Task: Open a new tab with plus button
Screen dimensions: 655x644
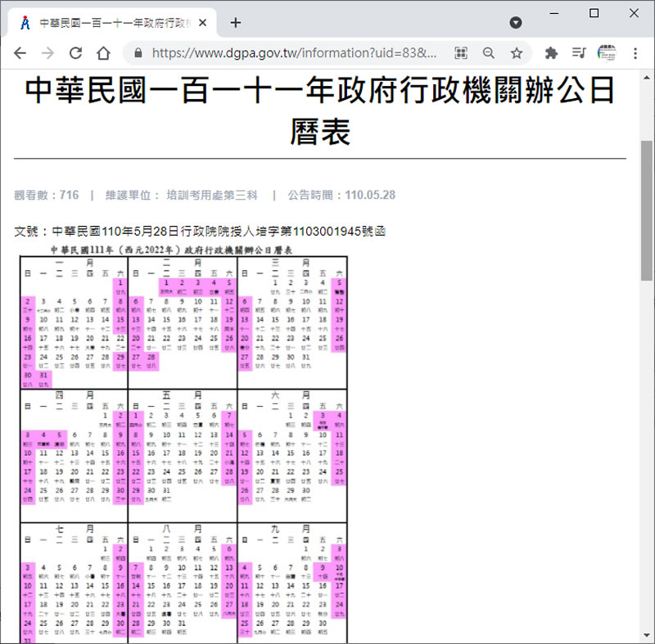Action: coord(236,23)
